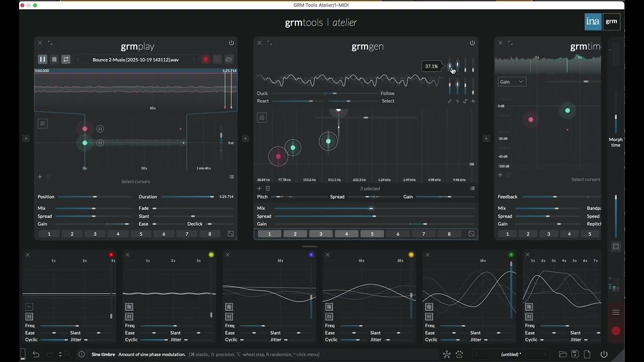The height and width of the screenshot is (362, 644).
Task: Expand the grmplay module to full view
Action: pos(50,43)
